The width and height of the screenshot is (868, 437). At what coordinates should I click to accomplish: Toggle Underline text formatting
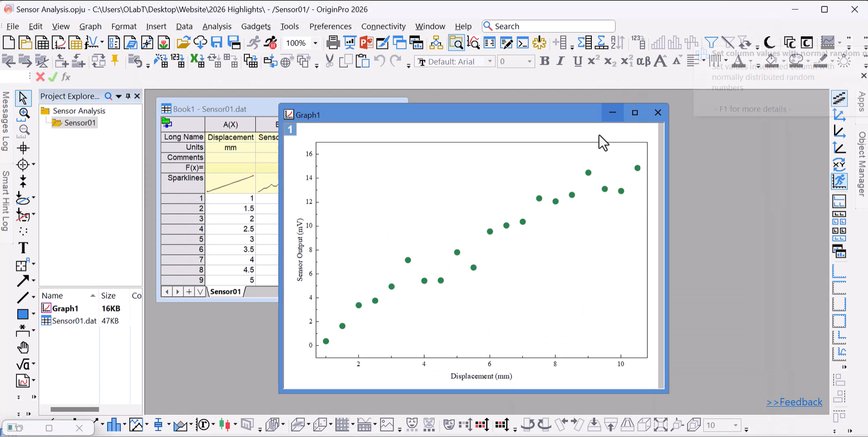(577, 61)
